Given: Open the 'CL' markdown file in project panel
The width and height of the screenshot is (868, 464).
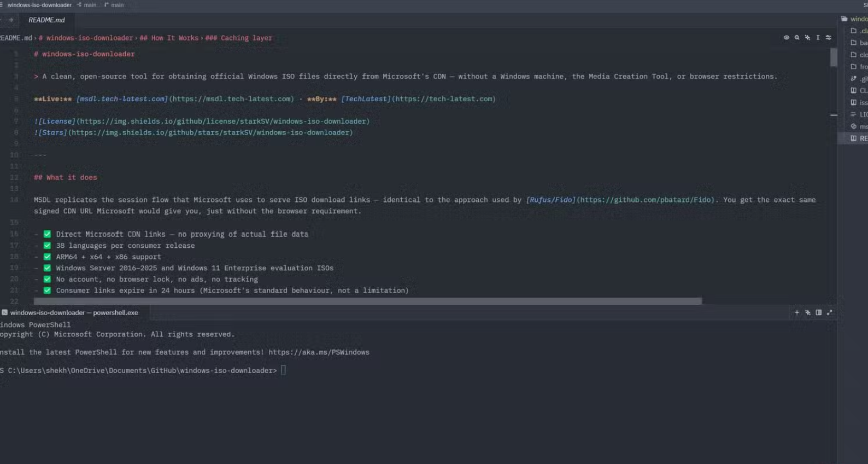Looking at the screenshot, I should pos(858,90).
